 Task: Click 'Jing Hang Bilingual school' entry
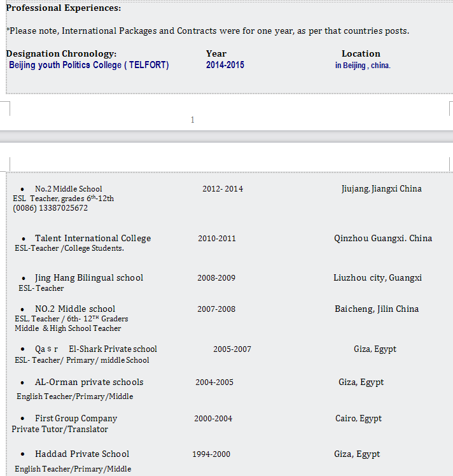89,278
